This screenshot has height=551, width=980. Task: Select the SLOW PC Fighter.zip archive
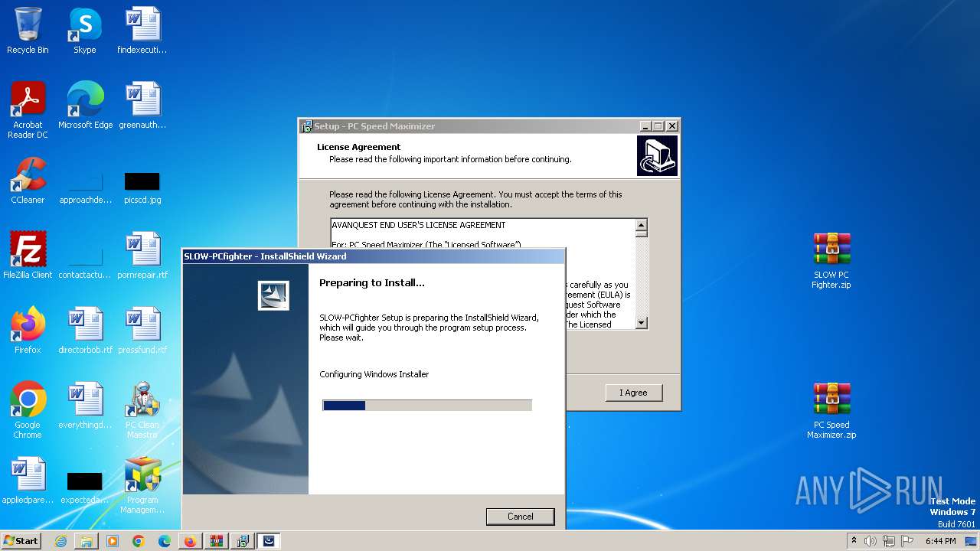click(831, 261)
